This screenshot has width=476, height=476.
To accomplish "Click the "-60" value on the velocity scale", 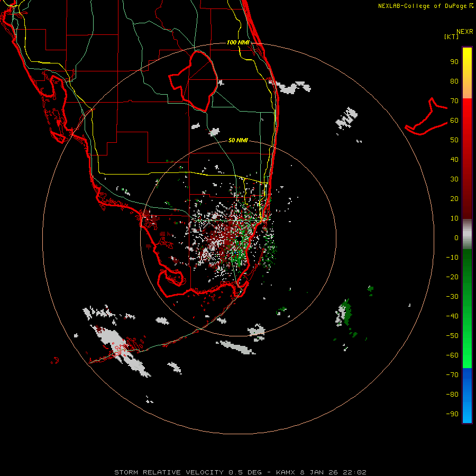I will pos(452,355).
